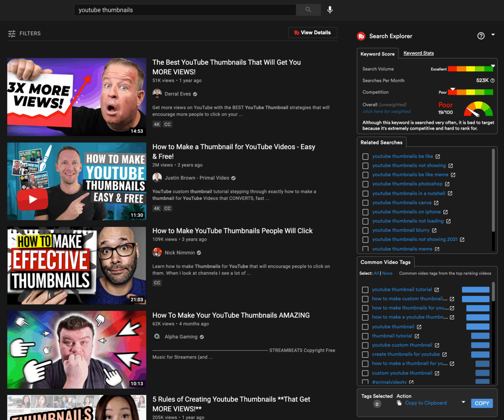Image resolution: width=504 pixels, height=420 pixels.
Task: Open external link for 'youtube thumbnails on iphone'
Action: tap(445, 212)
